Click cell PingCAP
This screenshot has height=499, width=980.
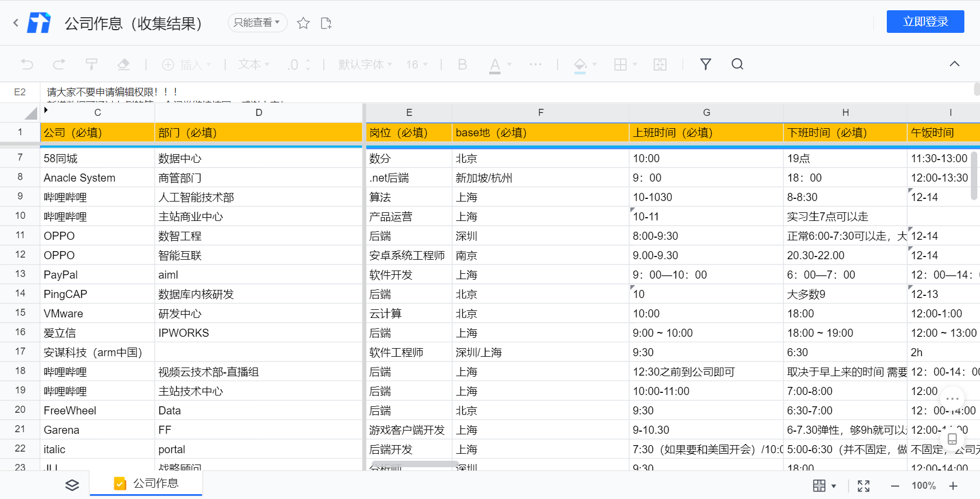98,294
